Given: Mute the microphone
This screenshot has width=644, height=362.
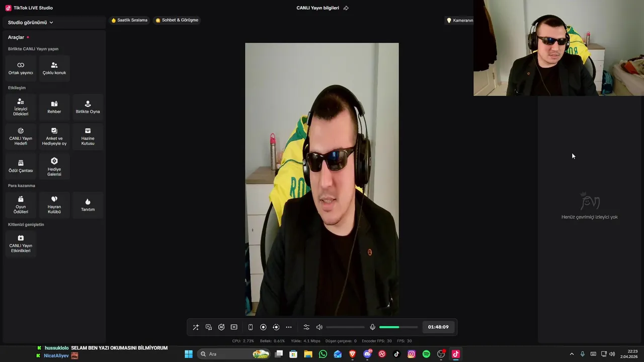Looking at the screenshot, I should (x=372, y=327).
